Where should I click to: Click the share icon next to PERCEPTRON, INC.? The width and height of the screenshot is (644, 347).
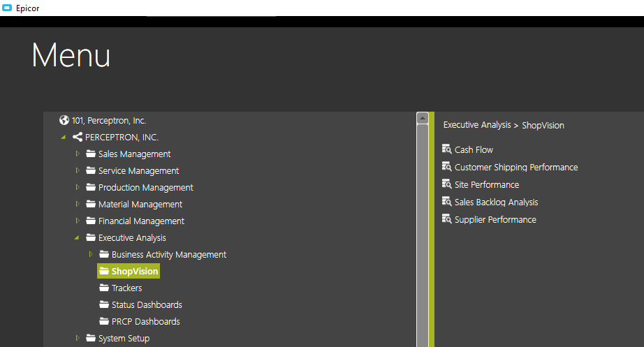point(78,137)
